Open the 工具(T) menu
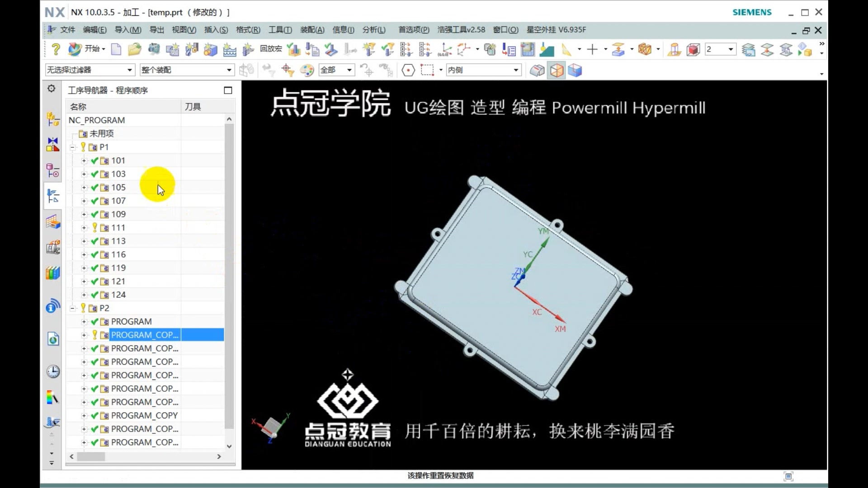 [280, 30]
